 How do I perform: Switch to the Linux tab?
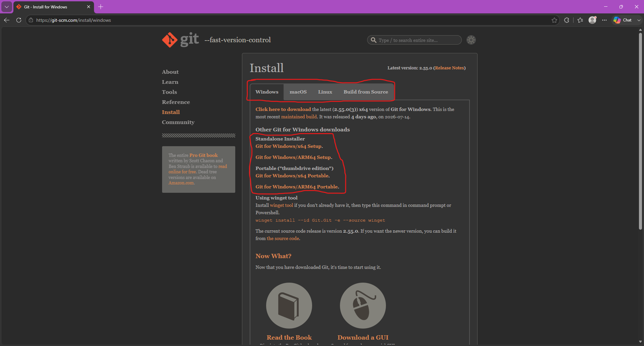click(x=325, y=92)
